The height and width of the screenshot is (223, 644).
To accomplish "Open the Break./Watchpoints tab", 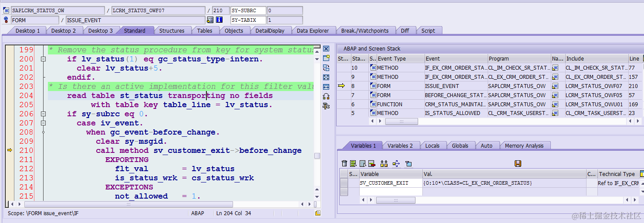I will pos(365,30).
